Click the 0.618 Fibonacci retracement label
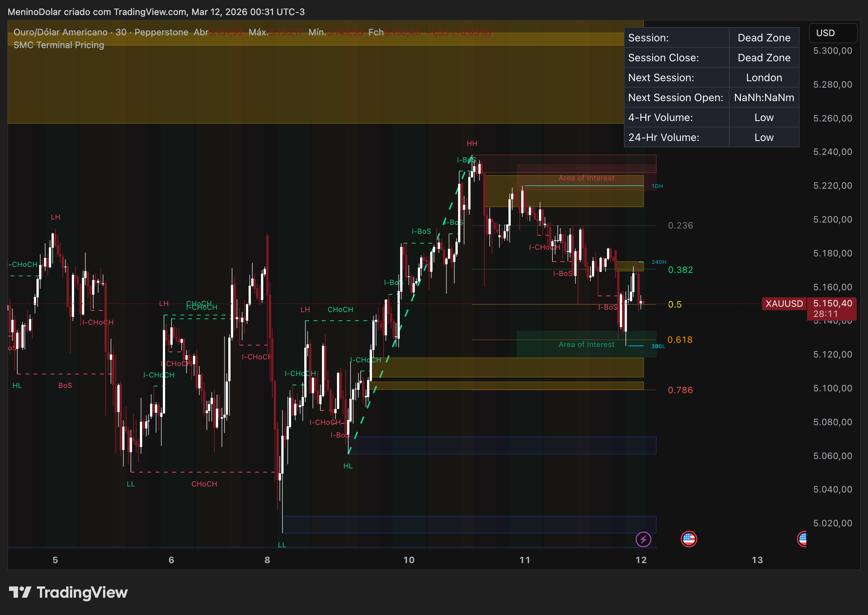 coord(681,340)
